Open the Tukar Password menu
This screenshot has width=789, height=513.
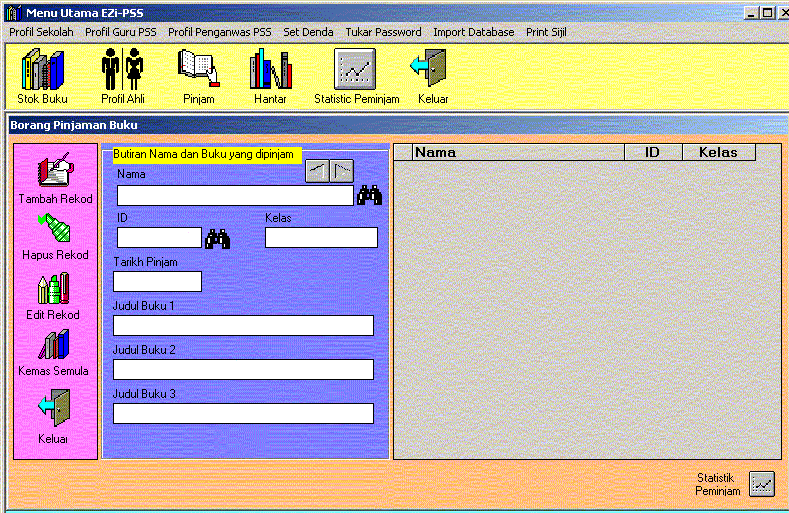[x=383, y=32]
